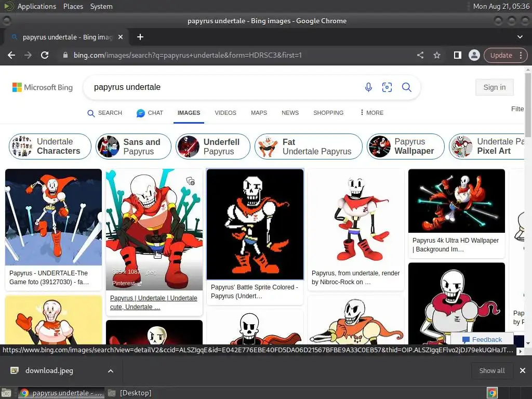
Task: Switch to the NEWS tab
Action: (x=290, y=113)
